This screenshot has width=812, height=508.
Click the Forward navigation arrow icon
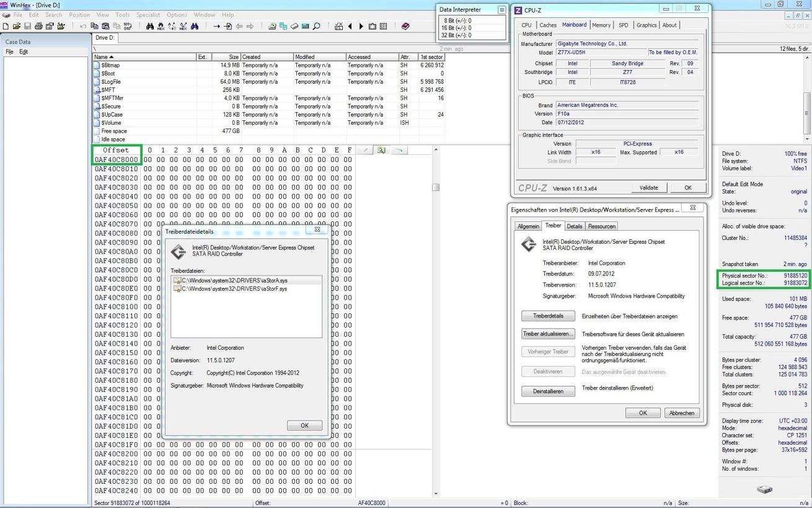pyautogui.click(x=250, y=26)
